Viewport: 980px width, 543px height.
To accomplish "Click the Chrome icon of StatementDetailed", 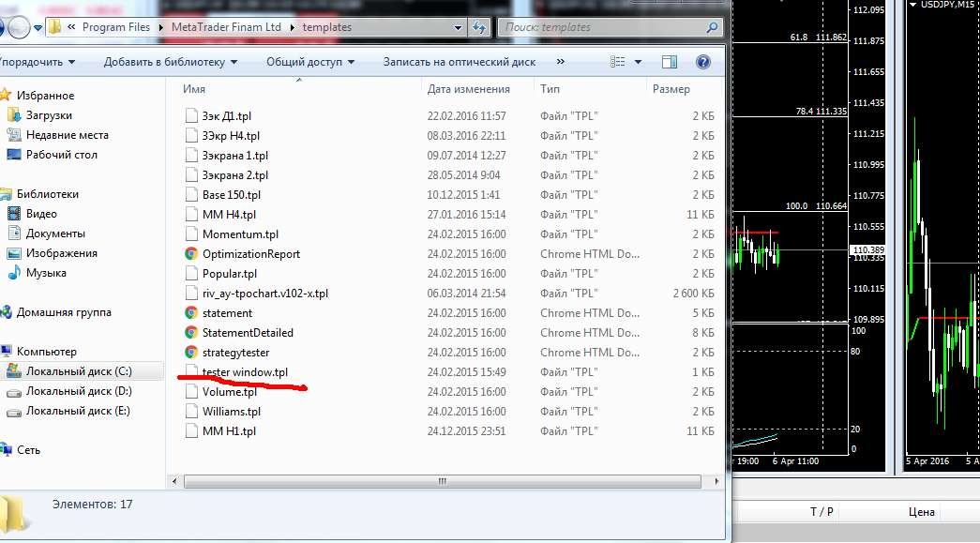I will tap(191, 332).
